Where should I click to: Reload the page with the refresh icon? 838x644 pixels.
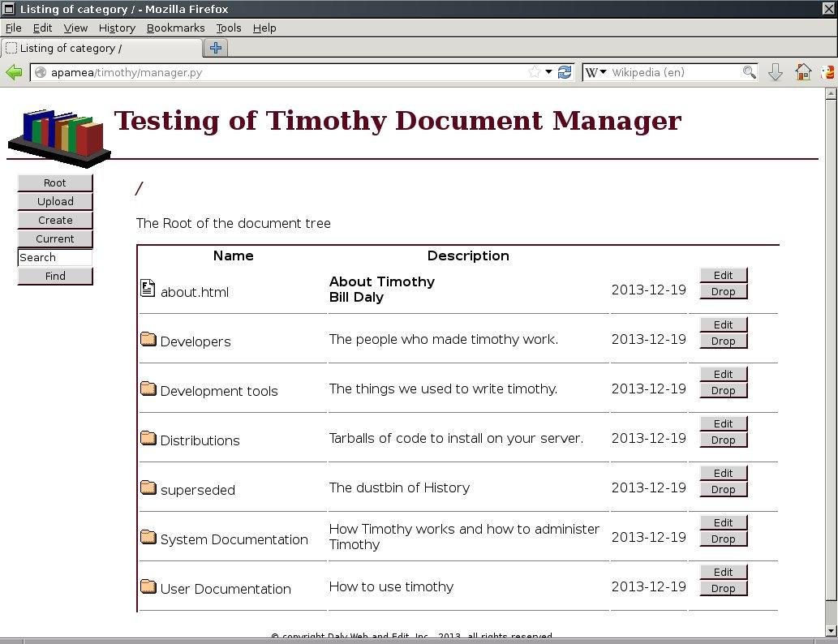tap(565, 72)
